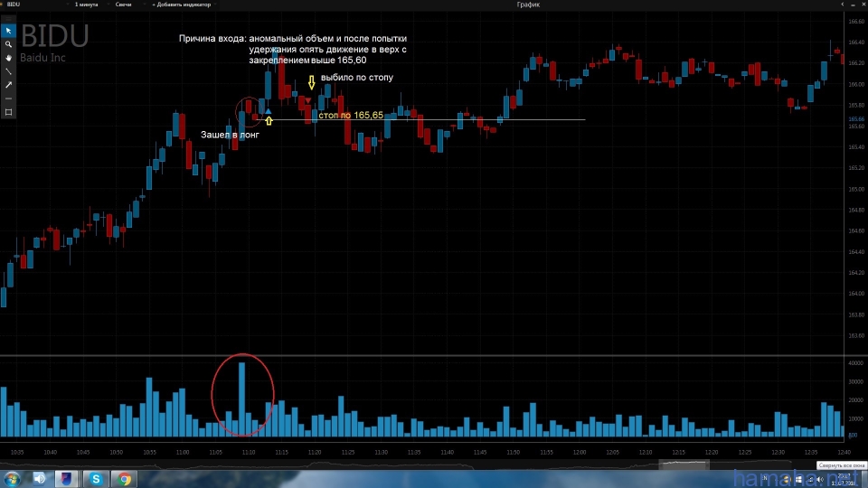Select the rectangle drawing tool
868x488 pixels.
click(8, 112)
